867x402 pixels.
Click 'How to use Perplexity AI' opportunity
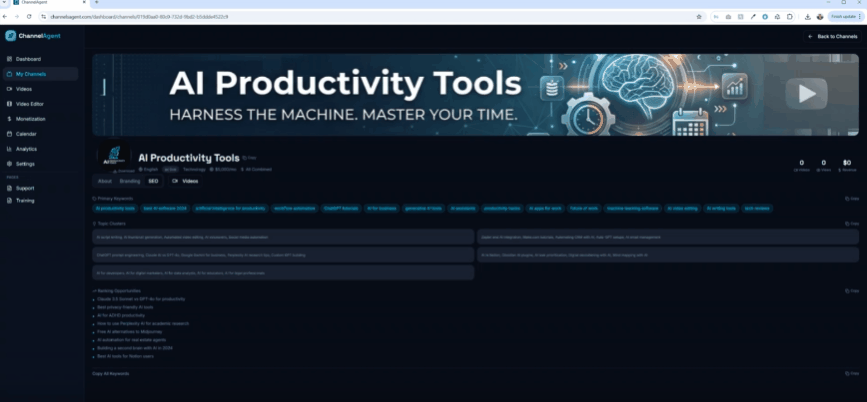tap(143, 323)
